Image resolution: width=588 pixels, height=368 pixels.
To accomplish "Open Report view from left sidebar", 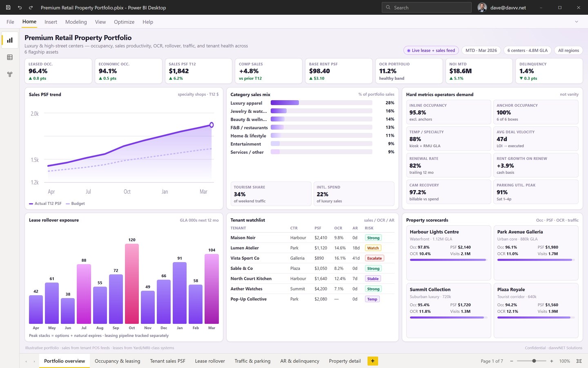I will point(10,40).
